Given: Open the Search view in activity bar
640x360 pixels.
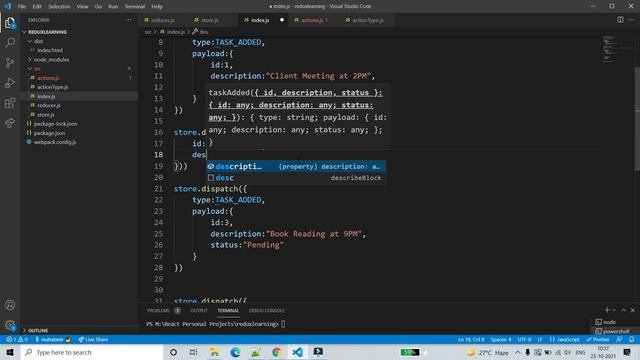Looking at the screenshot, I should point(10,42).
